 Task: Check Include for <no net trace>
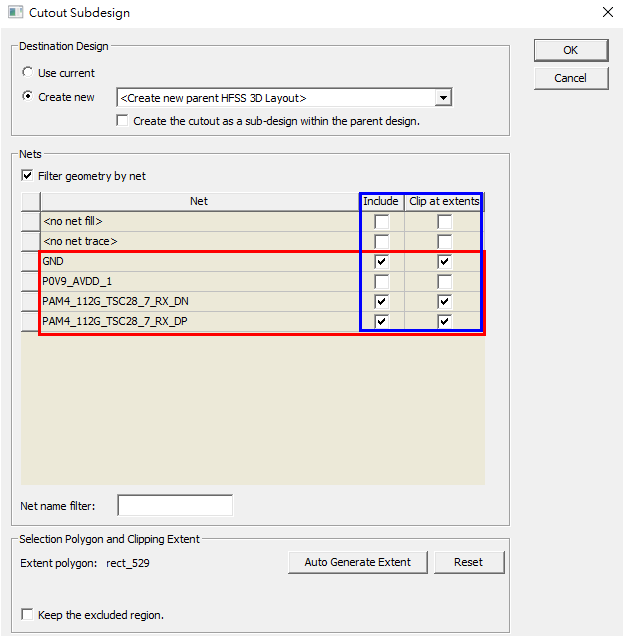[x=381, y=242]
